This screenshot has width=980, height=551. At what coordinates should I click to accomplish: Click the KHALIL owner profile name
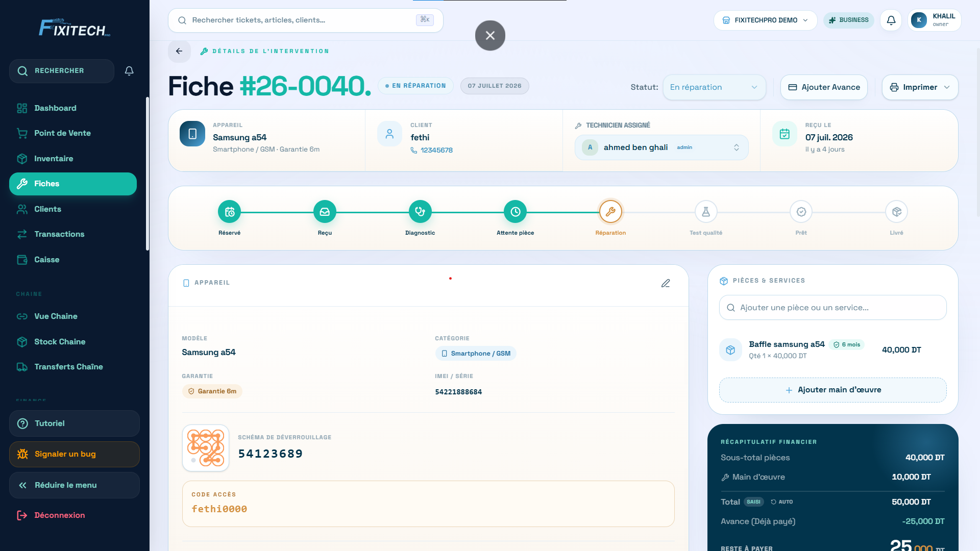944,16
